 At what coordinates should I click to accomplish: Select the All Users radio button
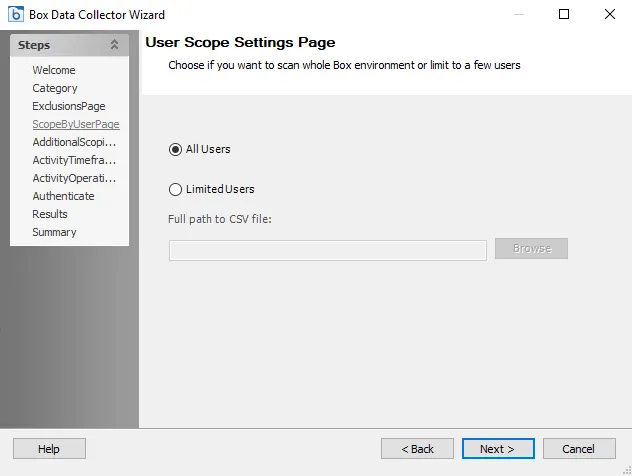tap(175, 150)
